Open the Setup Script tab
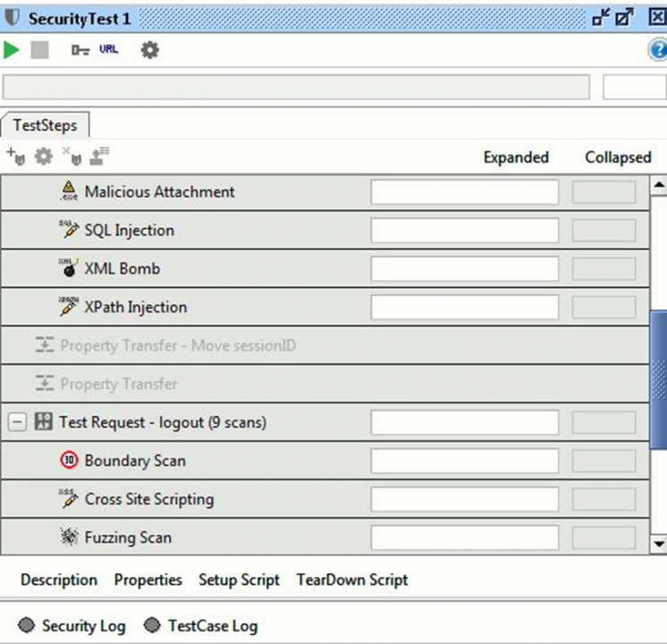This screenshot has width=667, height=644. pos(239,580)
